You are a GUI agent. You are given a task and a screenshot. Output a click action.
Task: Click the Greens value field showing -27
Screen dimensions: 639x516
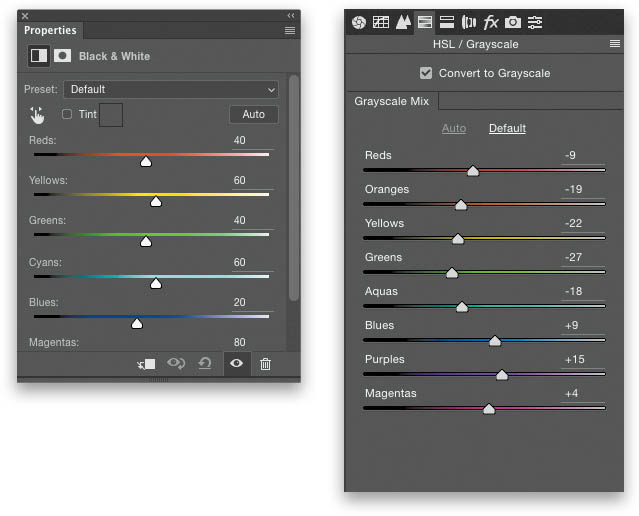[583, 258]
